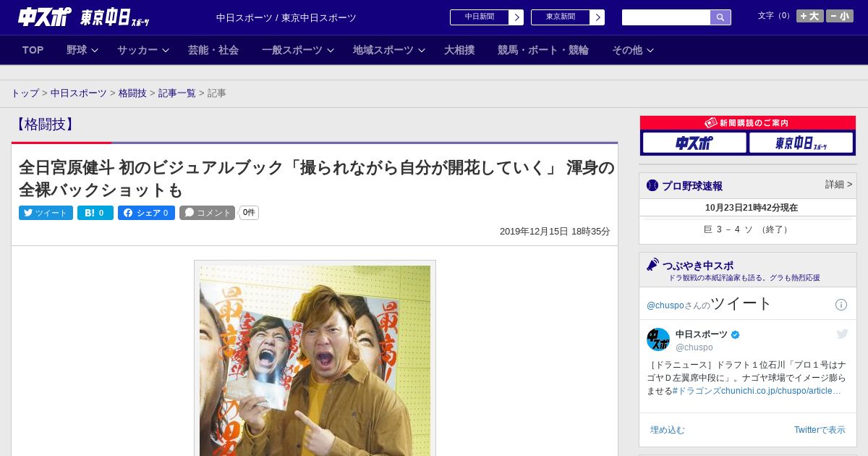The height and width of the screenshot is (456, 868).
Task: Click the Twitter ツイート share button
Action: (46, 213)
